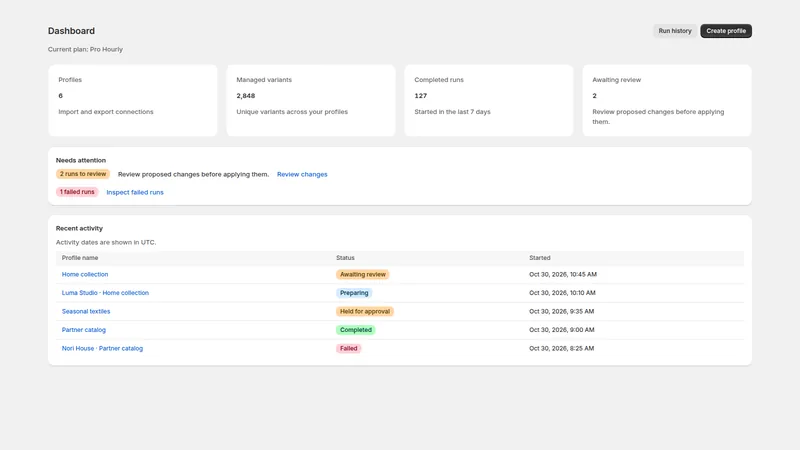Click the Profile name column header
800x450 pixels.
point(80,258)
